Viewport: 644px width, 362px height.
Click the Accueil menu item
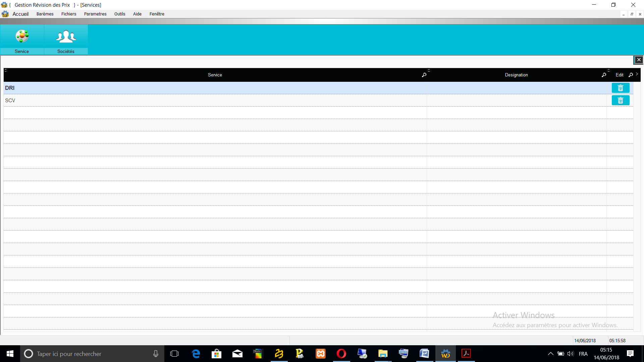(x=20, y=14)
